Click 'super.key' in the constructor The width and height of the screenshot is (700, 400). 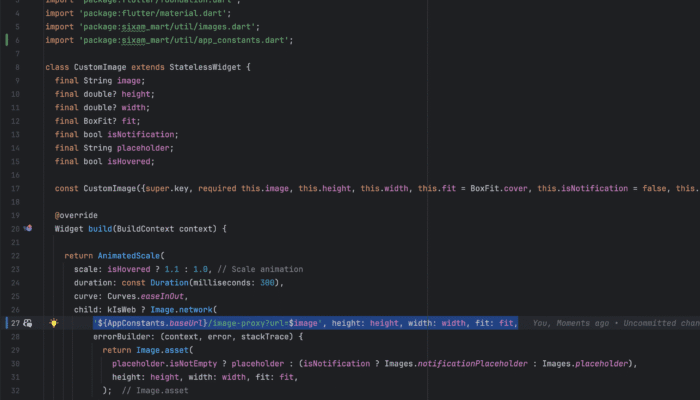167,188
